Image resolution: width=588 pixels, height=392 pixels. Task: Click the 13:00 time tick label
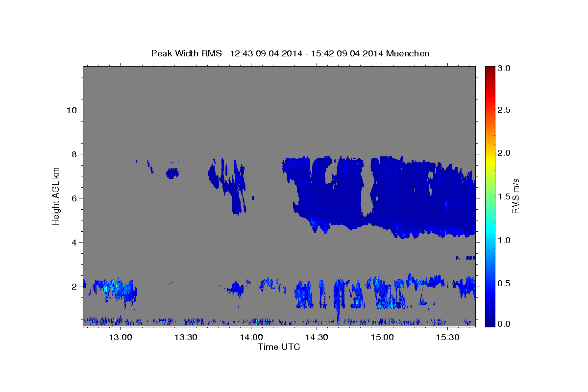tap(120, 338)
